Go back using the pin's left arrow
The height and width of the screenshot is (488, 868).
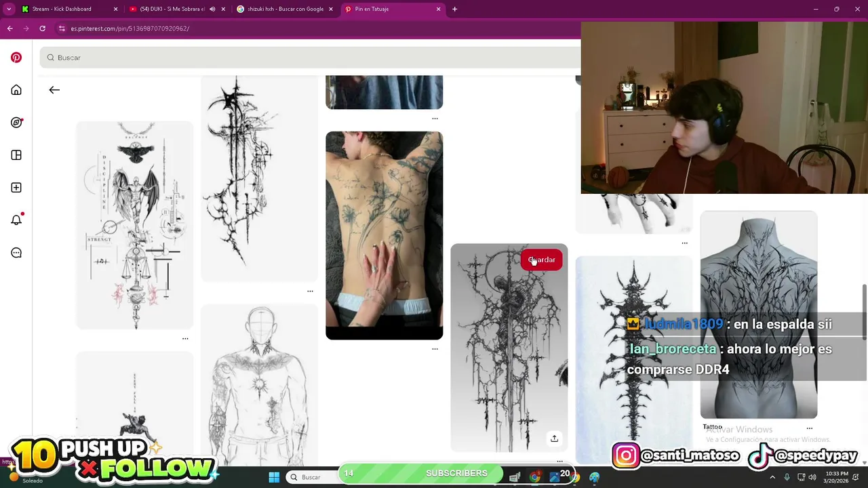tap(54, 90)
